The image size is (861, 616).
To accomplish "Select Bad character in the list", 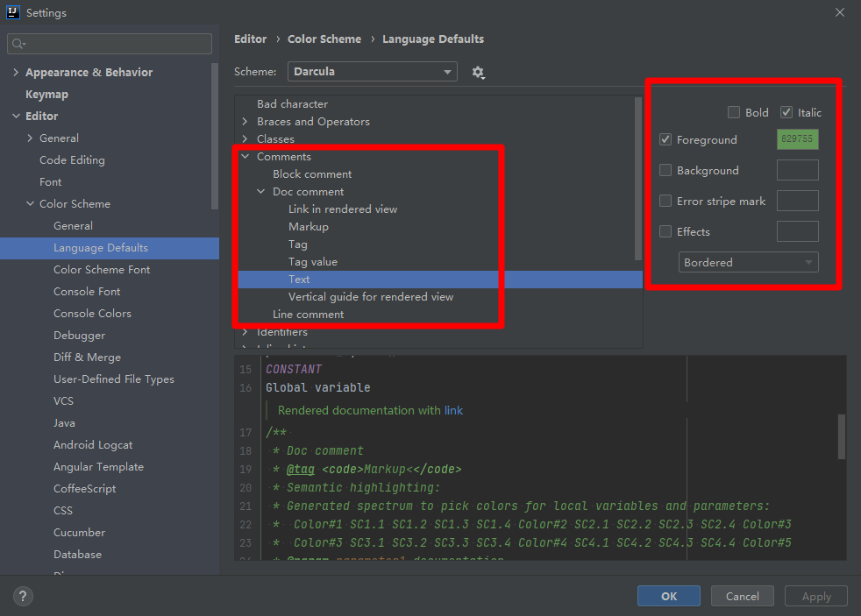I will 292,103.
